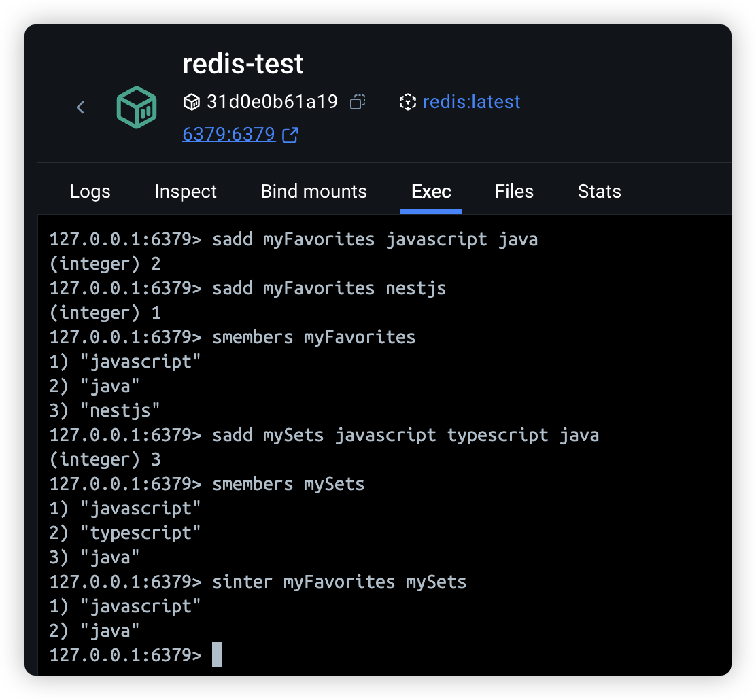The height and width of the screenshot is (700, 756).
Task: Show the Files tab
Action: pyautogui.click(x=514, y=192)
